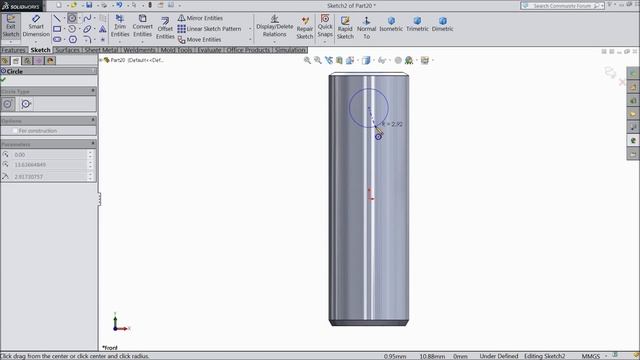Select the Ellipse sketch tool
Viewport: 640px width, 360px height.
(87, 29)
